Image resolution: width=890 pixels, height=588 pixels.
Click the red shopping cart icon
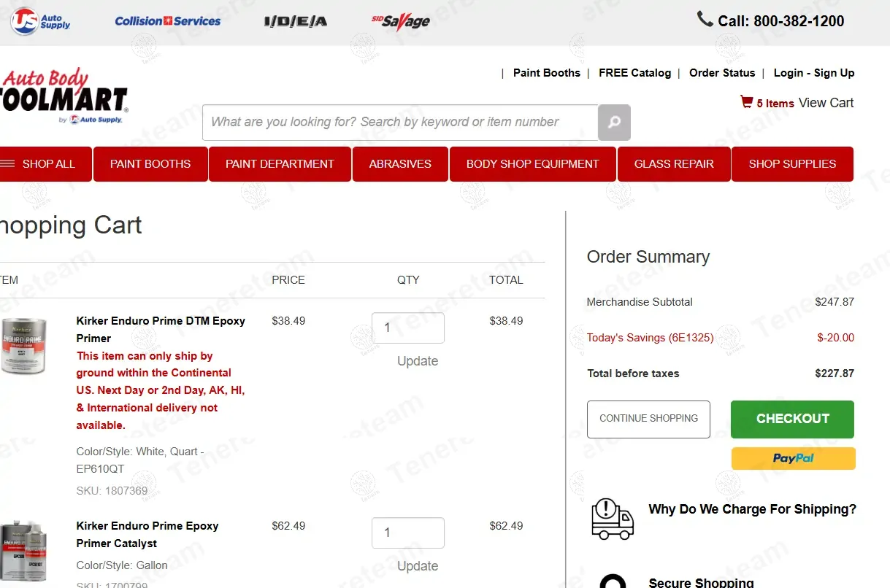pos(746,102)
